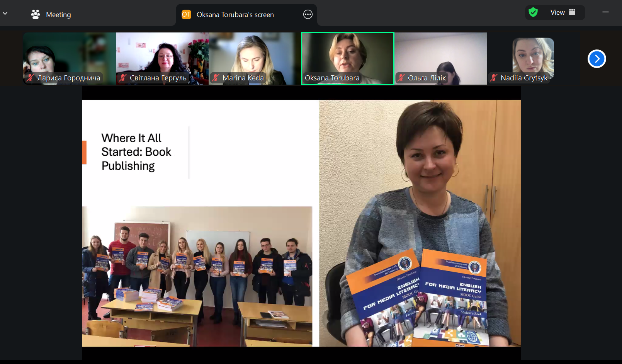Show next participants with blue arrow
The image size is (622, 364).
(597, 59)
